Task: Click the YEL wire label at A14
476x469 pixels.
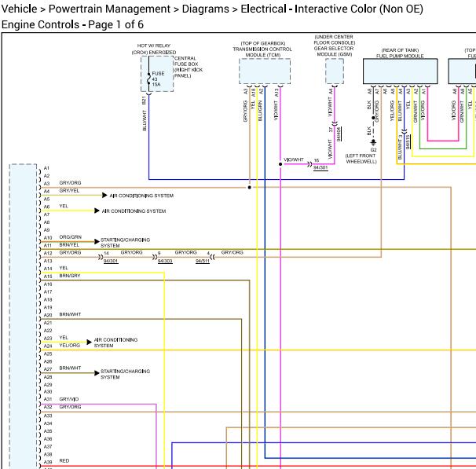Action: pyautogui.click(x=64, y=268)
